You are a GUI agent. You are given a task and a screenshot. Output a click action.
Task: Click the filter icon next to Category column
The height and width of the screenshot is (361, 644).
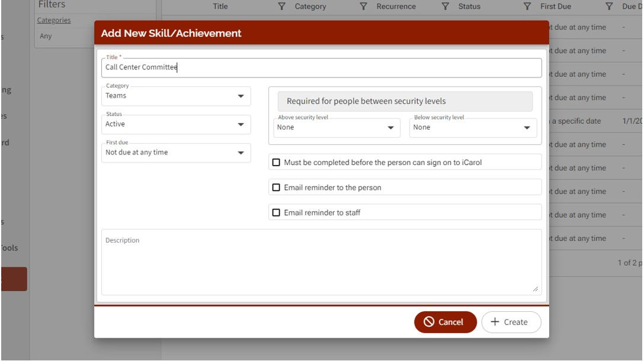[x=363, y=7]
